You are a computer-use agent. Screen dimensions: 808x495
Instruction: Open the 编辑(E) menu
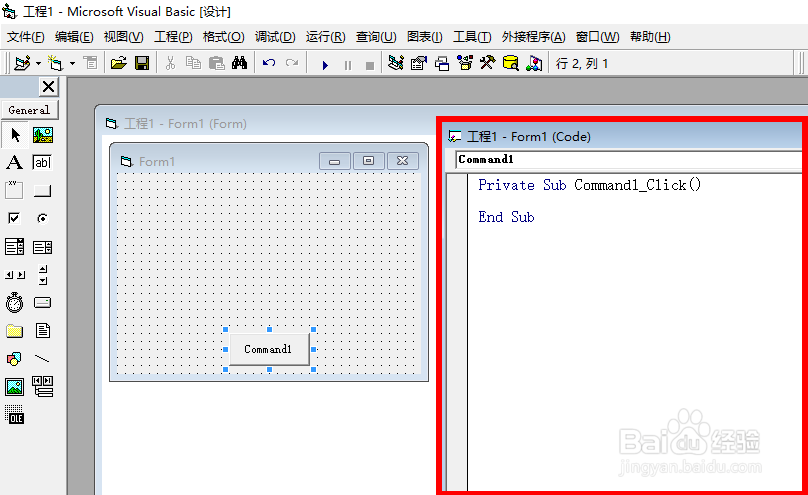(x=74, y=37)
